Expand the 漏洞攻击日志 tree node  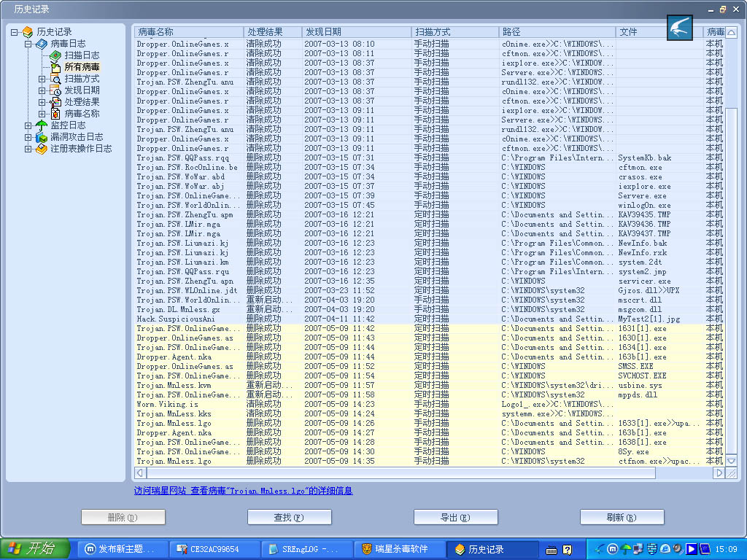(28, 137)
